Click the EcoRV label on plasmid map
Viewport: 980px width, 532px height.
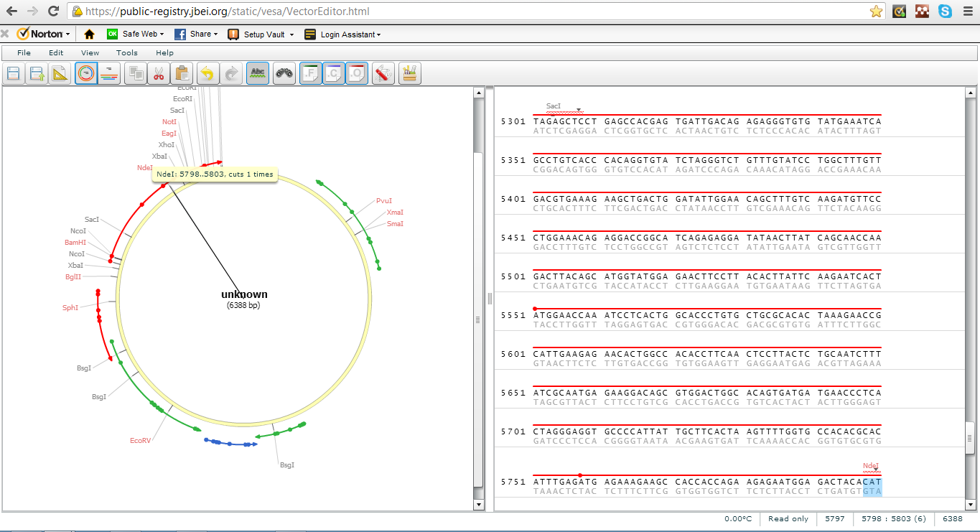(140, 440)
